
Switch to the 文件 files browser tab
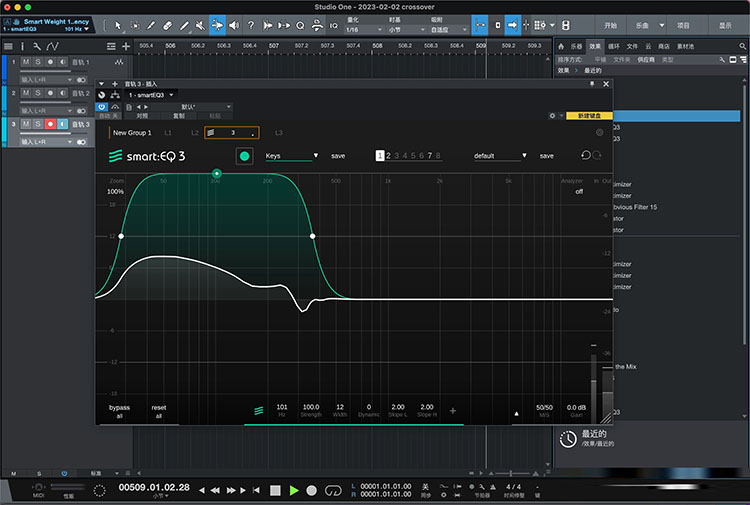click(x=632, y=46)
